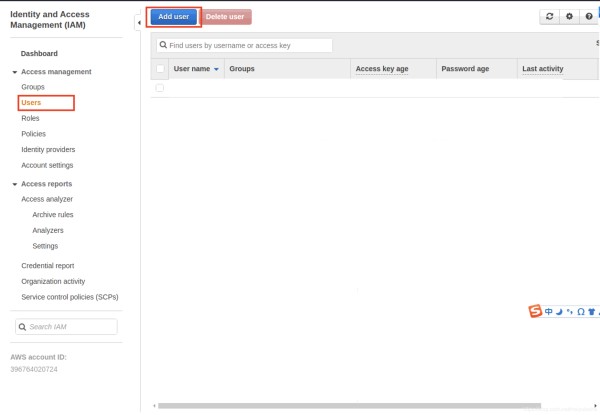Click the Search IAM input field
Viewport: 600px width, 415px height.
(66, 327)
